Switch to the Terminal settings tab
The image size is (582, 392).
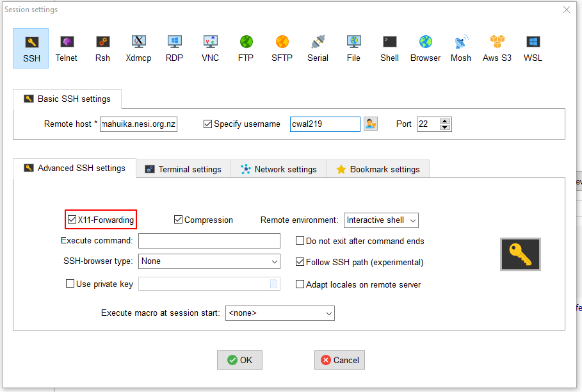[183, 169]
